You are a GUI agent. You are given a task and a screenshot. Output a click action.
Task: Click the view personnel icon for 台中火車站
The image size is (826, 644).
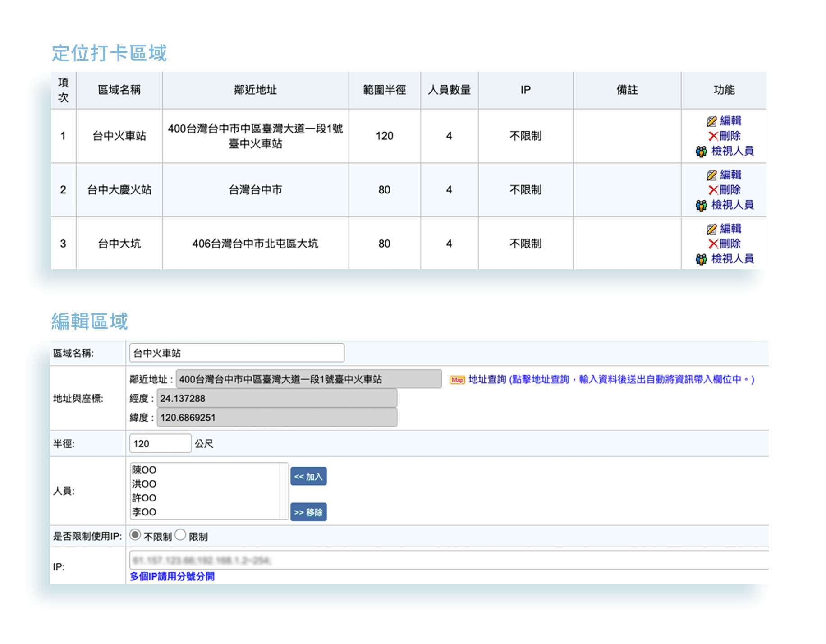(x=701, y=152)
